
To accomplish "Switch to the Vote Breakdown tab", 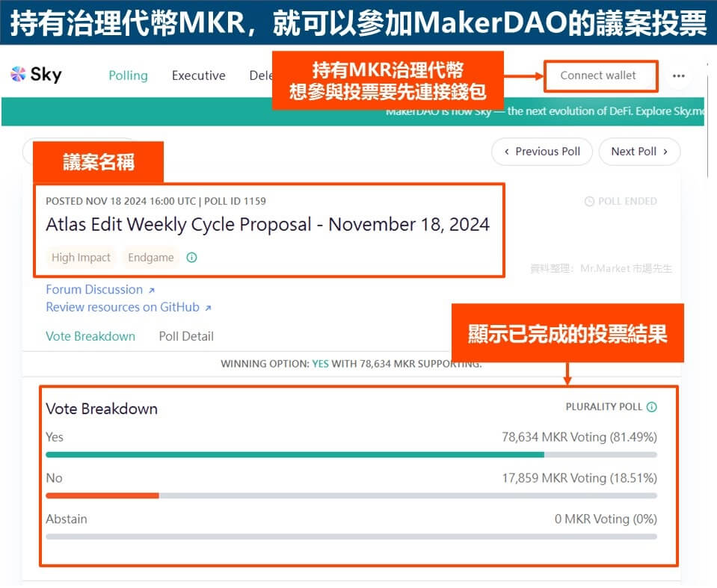I will point(90,336).
